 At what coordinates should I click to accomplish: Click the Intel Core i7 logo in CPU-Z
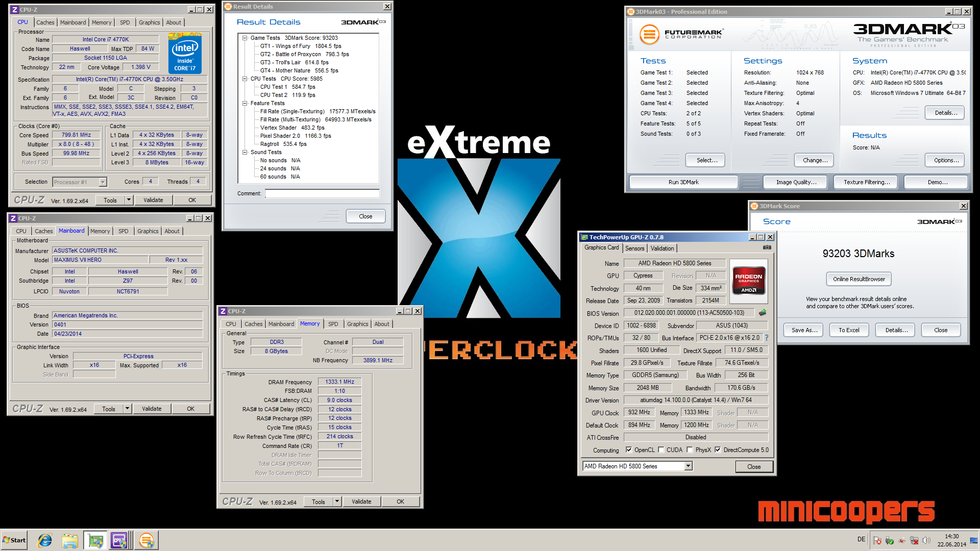point(185,54)
